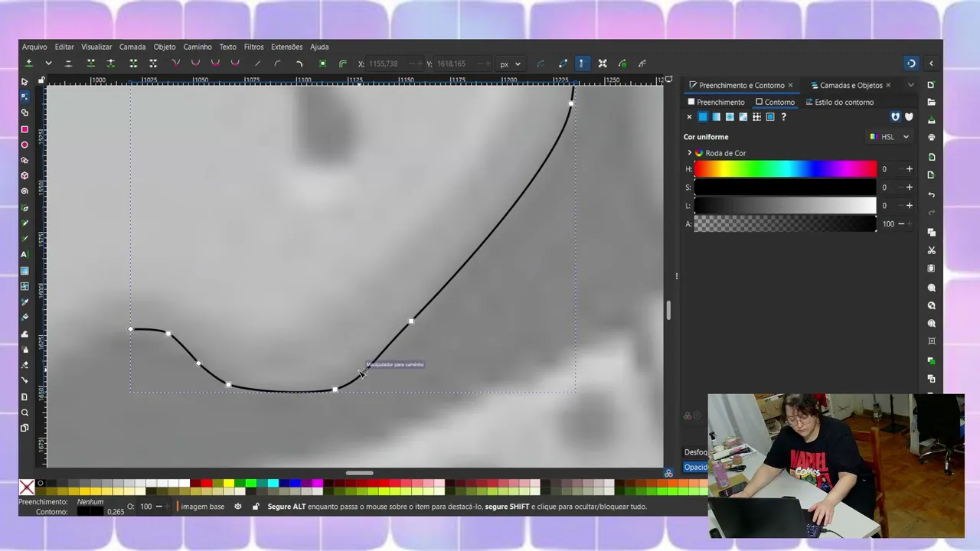This screenshot has width=980, height=551.
Task: Click the Open document folder icon
Action: pos(931,102)
